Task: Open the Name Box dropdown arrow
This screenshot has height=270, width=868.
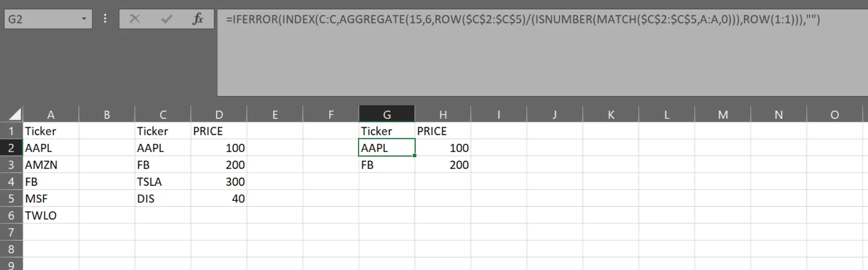Action: pos(84,19)
